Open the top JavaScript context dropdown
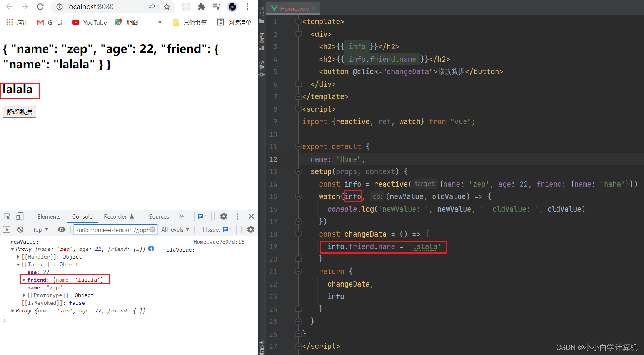644x355 pixels. [41, 229]
